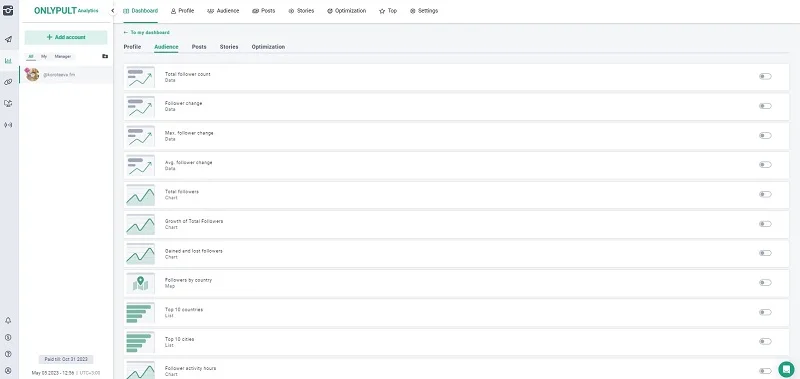Click the Onlypult camera logo icon
This screenshot has width=800, height=379.
coord(8,10)
